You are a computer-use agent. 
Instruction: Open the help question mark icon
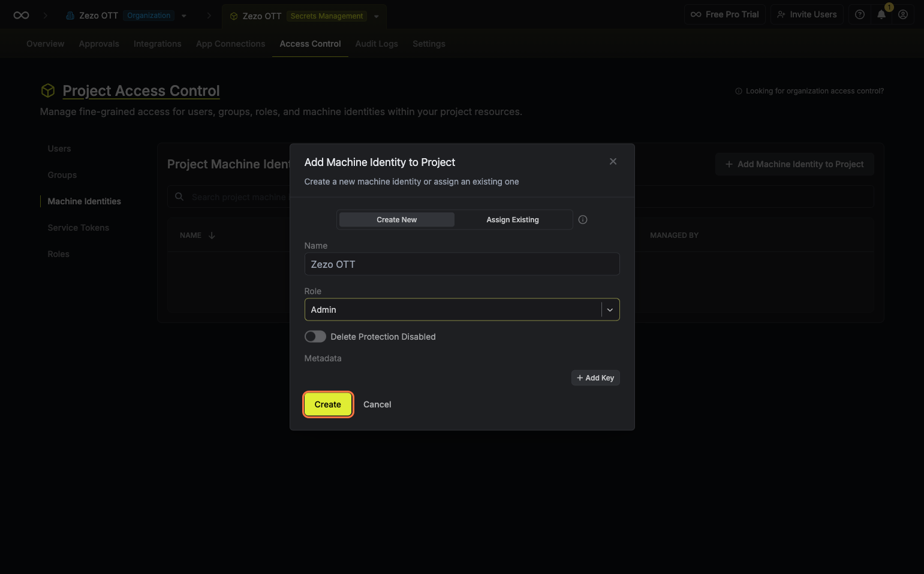(859, 14)
